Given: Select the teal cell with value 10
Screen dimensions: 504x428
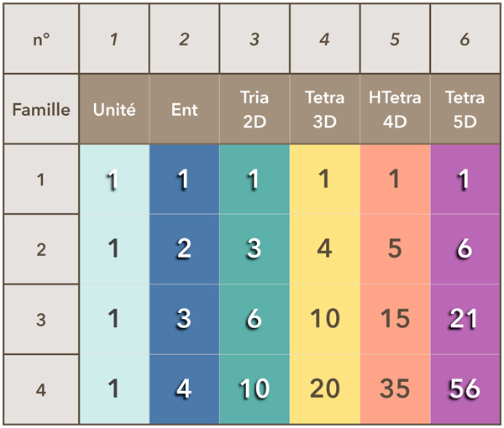Looking at the screenshot, I should pyautogui.click(x=254, y=389).
